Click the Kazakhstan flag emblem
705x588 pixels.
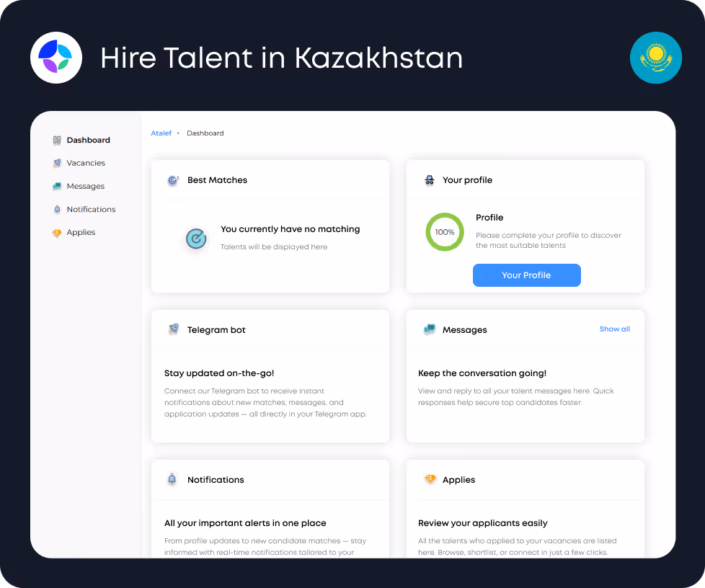pos(655,58)
